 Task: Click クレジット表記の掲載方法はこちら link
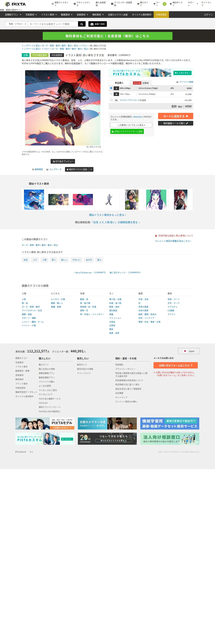point(173,241)
